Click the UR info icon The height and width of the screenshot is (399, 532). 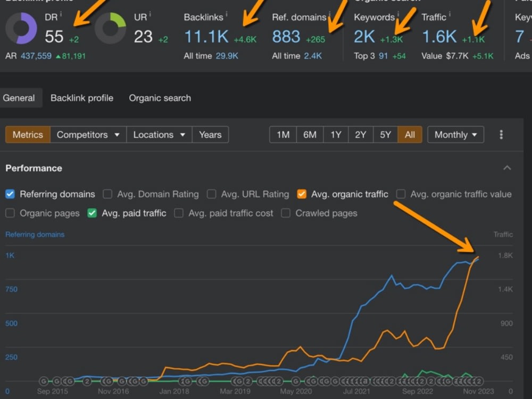click(150, 14)
